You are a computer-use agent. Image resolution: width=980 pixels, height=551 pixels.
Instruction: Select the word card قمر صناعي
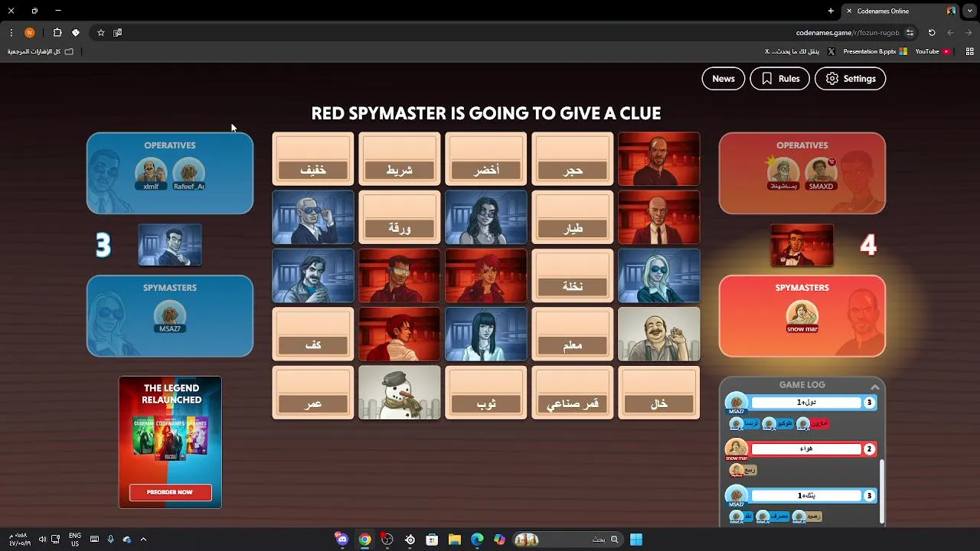pos(572,393)
